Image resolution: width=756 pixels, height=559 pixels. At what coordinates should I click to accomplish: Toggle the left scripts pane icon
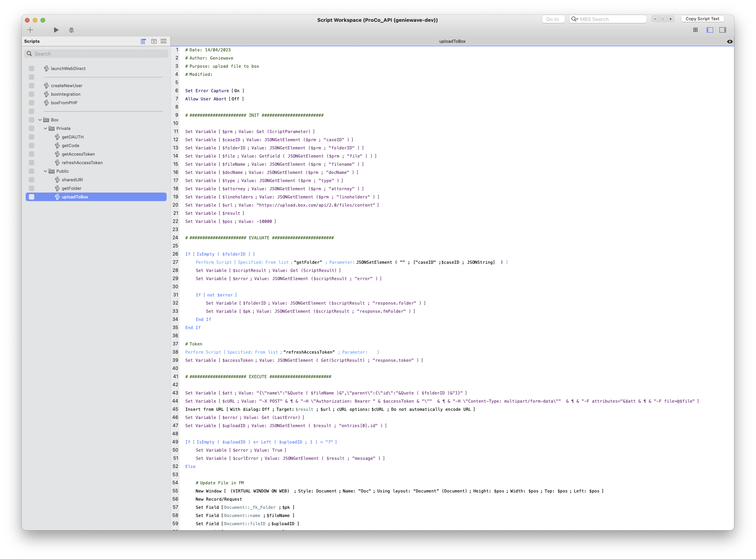pyautogui.click(x=710, y=30)
